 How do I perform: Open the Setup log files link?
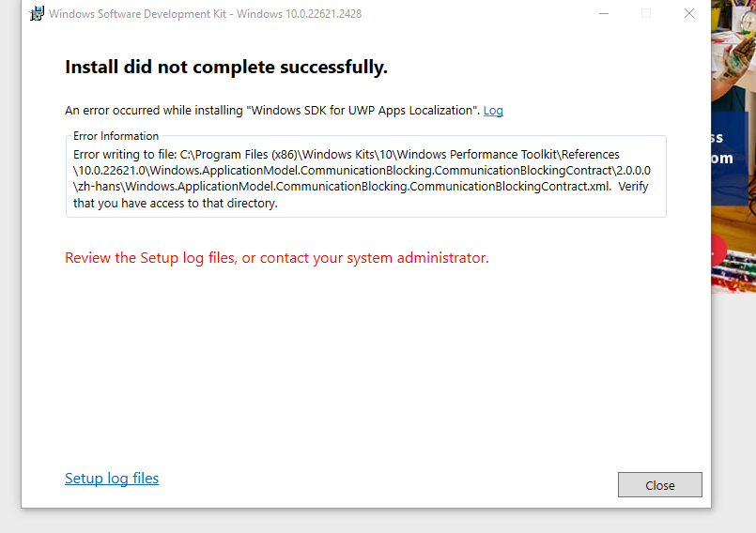(112, 478)
